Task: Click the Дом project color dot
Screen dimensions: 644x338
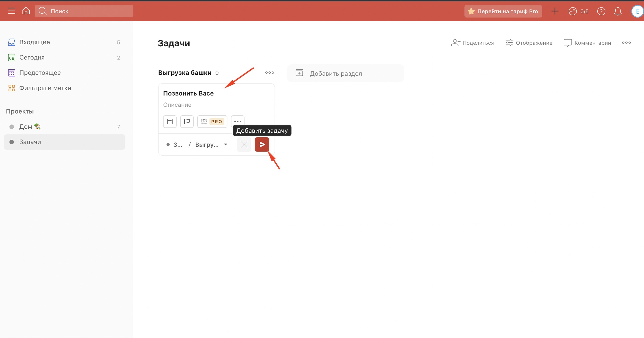Action: (x=12, y=127)
